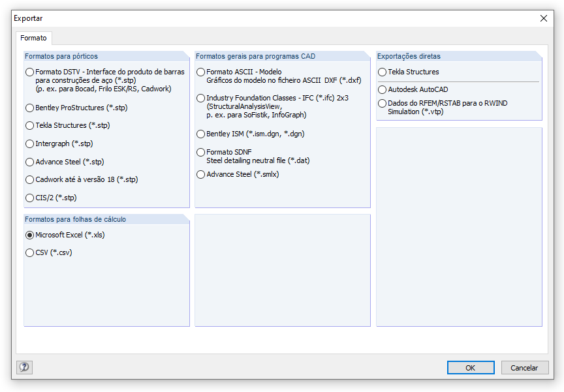This screenshot has width=564, height=392.
Task: Switch to the Formato tab
Action: click(33, 38)
